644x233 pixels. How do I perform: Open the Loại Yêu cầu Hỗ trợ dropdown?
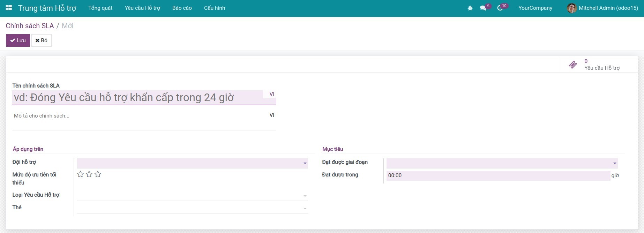192,196
